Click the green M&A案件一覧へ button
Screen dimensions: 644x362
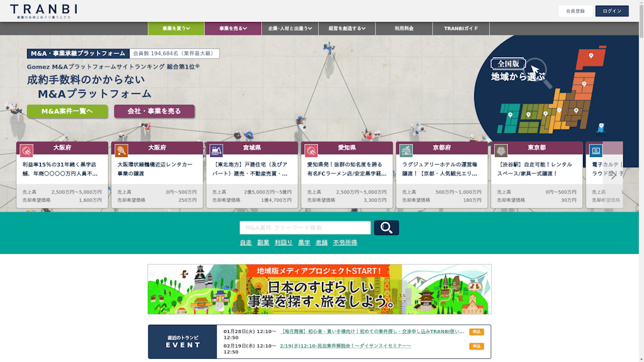(67, 111)
